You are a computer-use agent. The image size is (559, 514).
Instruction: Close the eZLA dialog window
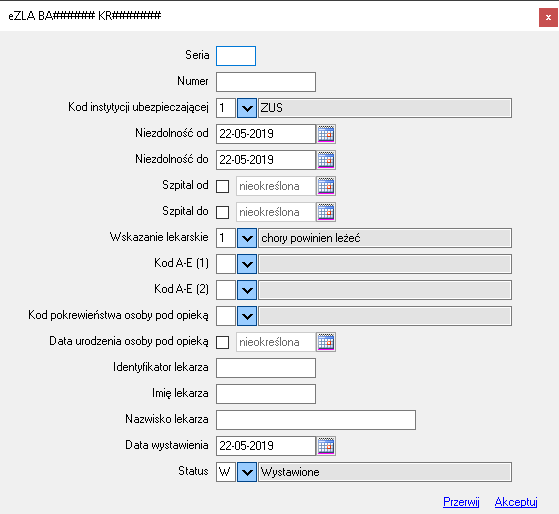pos(548,17)
